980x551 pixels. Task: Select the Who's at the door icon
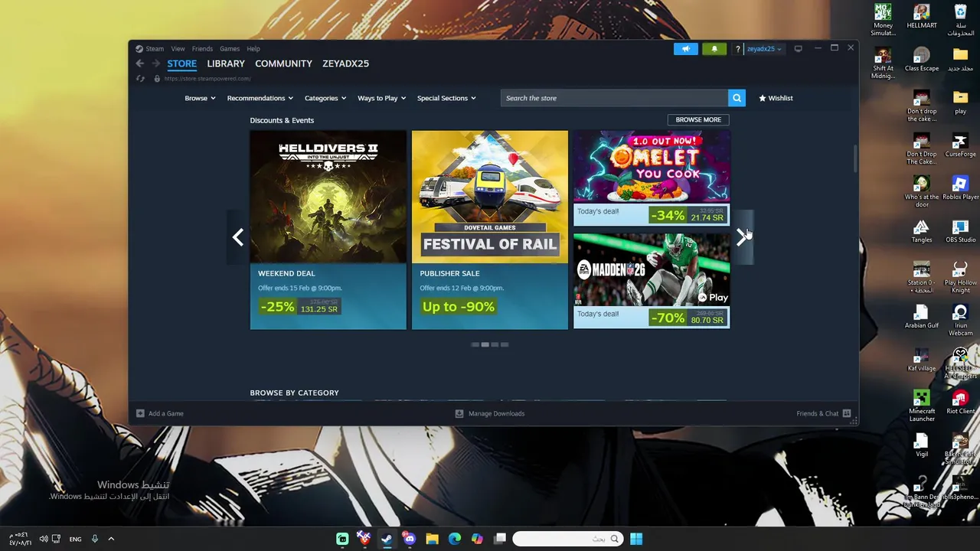922,191
